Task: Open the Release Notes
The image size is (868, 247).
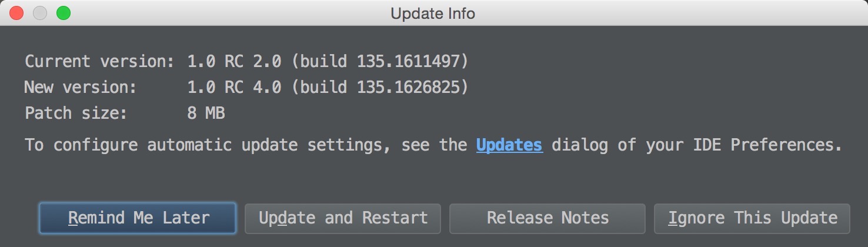Action: (x=547, y=219)
